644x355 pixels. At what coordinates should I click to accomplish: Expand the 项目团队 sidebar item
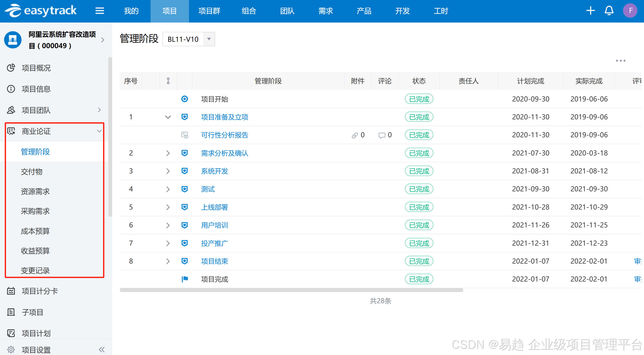click(99, 110)
